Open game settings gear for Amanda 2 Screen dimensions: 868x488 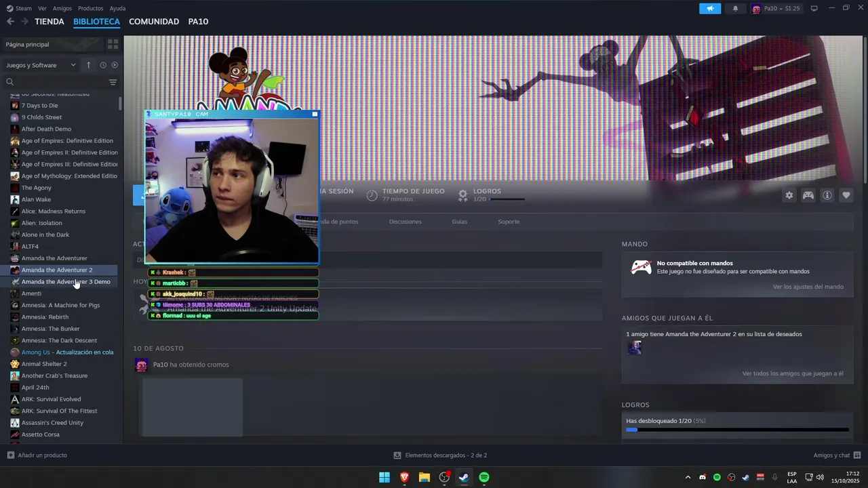coord(789,195)
